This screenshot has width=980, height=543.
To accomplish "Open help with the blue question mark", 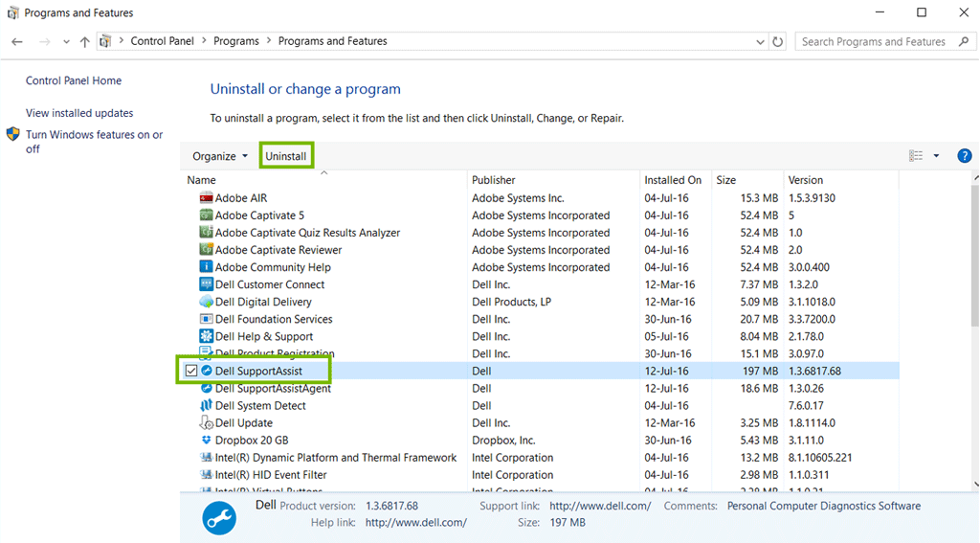I will pyautogui.click(x=965, y=156).
